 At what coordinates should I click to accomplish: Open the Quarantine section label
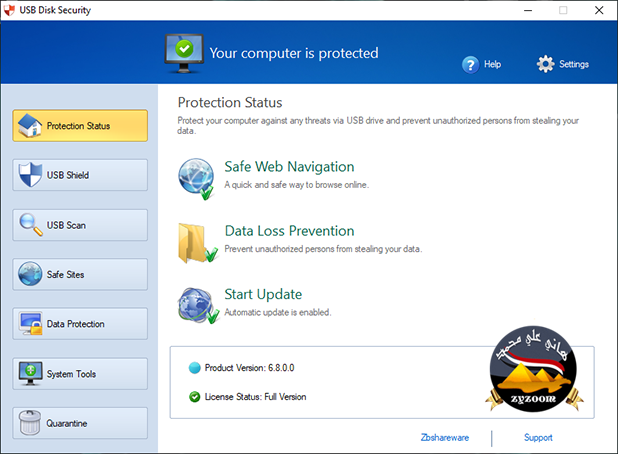67,423
